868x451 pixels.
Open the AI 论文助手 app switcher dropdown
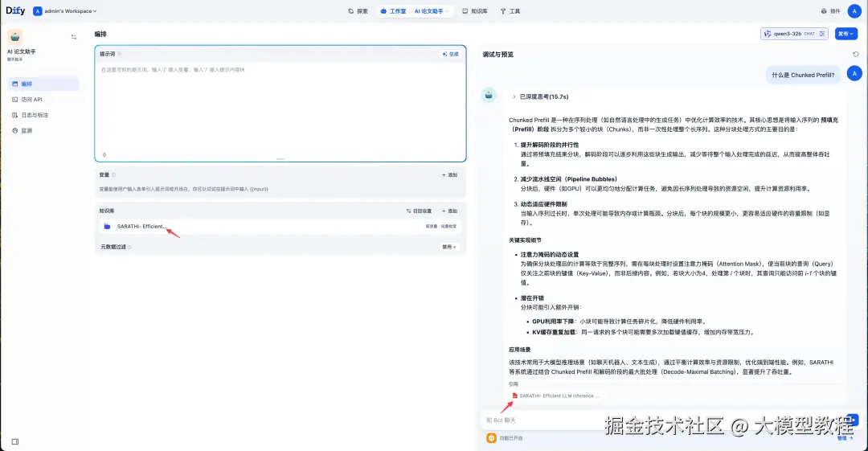click(432, 11)
